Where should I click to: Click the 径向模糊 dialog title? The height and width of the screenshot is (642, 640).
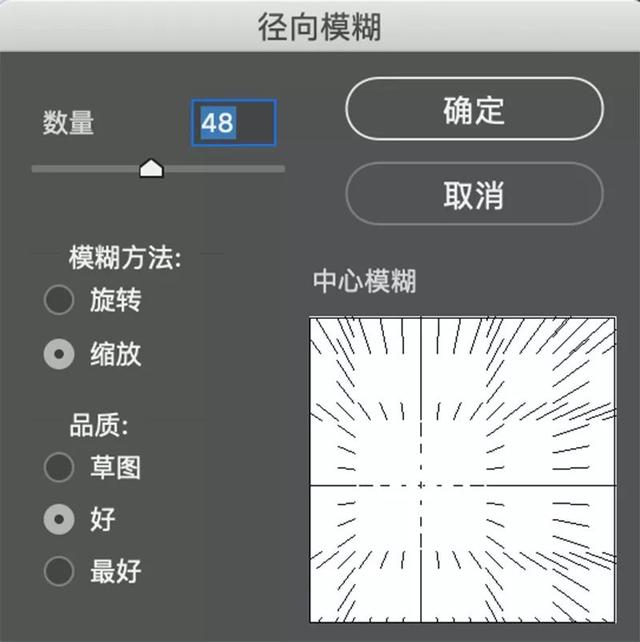320,27
